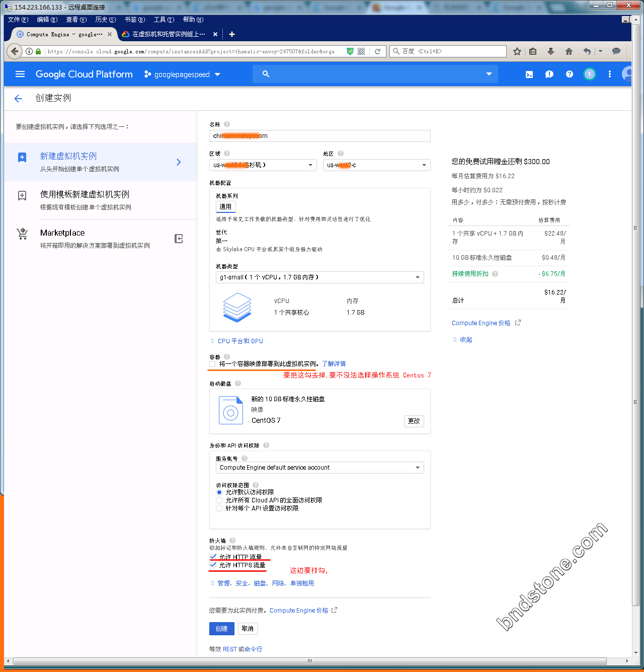644x672 pixels.
Task: Open the 机器类型 g1-small dropdown
Action: [x=320, y=277]
